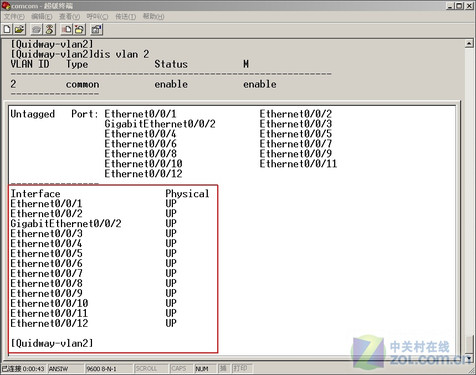Screen dimensions: 476x375
Task: Open the 编辑(E) menu
Action: pos(42,16)
